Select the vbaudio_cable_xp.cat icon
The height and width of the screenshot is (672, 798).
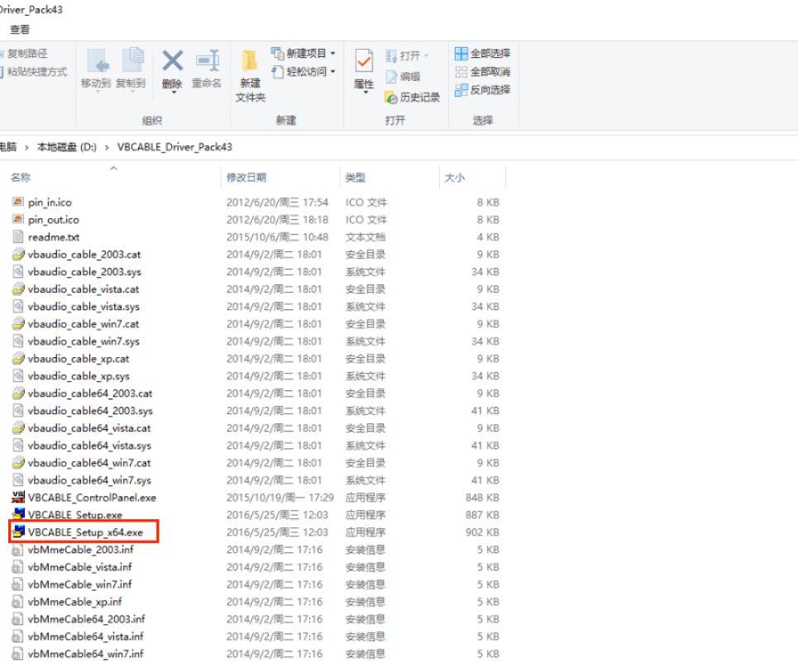tap(18, 358)
